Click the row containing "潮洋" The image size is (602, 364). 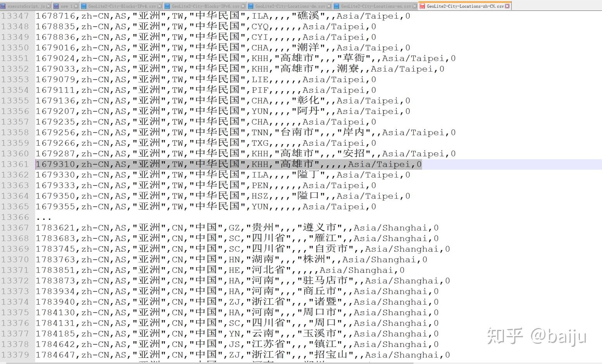pyautogui.click(x=223, y=48)
